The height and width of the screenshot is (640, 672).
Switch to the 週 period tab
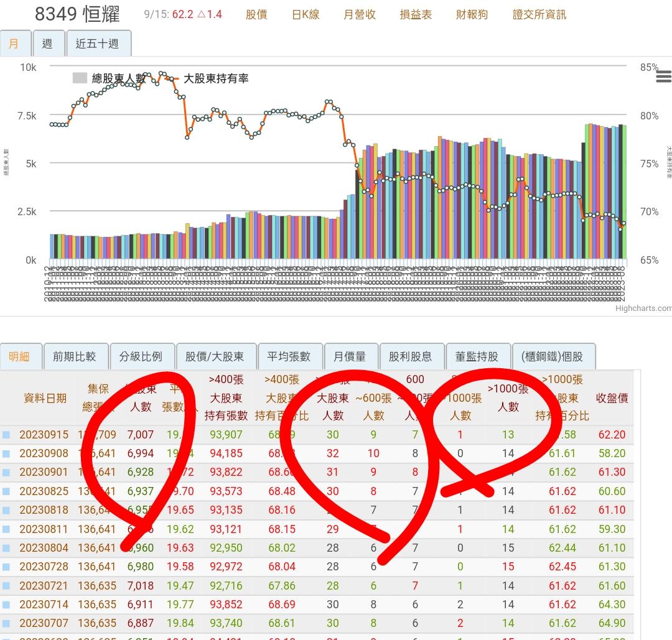49,44
